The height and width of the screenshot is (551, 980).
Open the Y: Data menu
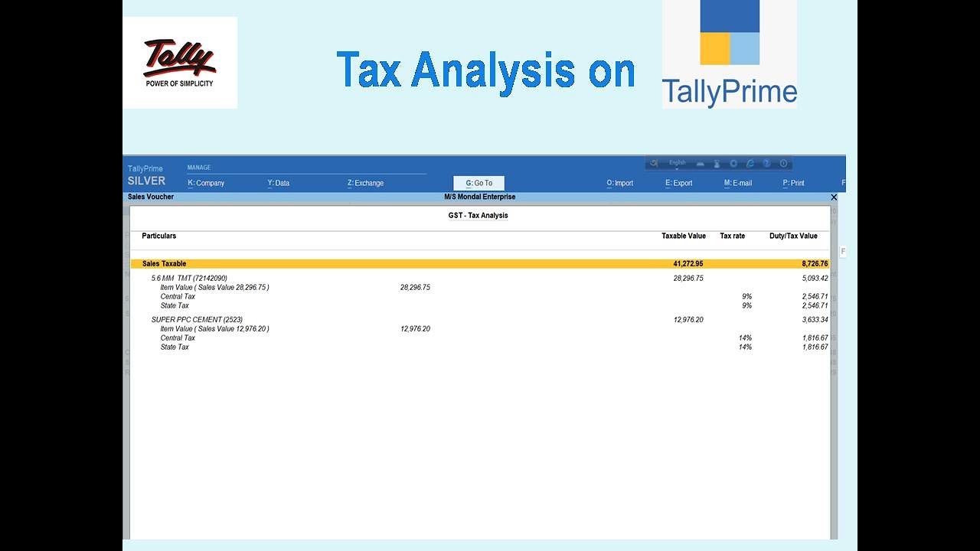point(279,183)
